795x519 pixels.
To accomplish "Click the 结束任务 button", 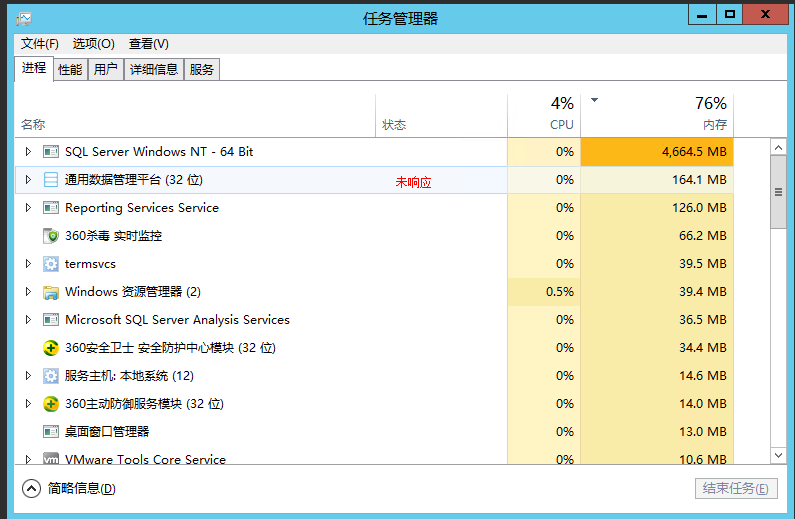I will [736, 489].
